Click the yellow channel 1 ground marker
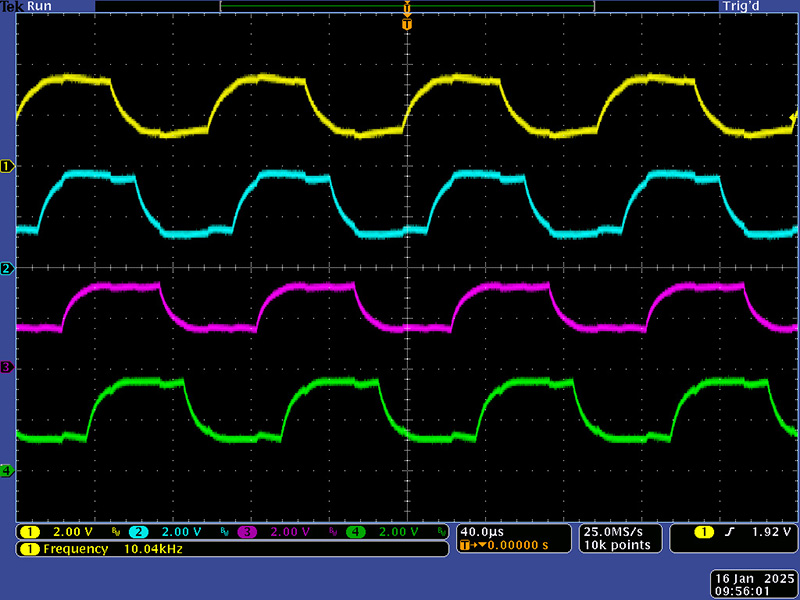Screen dimensions: 800x600 pos(7,166)
